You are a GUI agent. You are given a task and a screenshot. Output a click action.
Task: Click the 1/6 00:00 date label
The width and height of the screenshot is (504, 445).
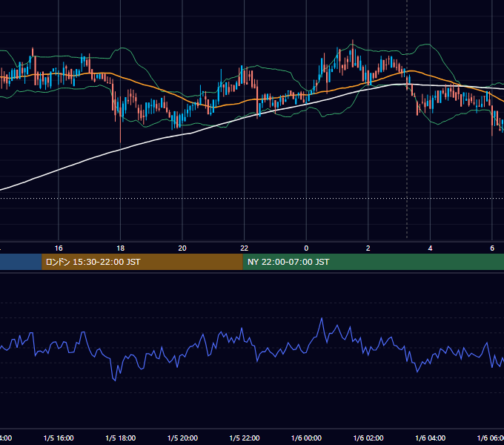tap(306, 438)
